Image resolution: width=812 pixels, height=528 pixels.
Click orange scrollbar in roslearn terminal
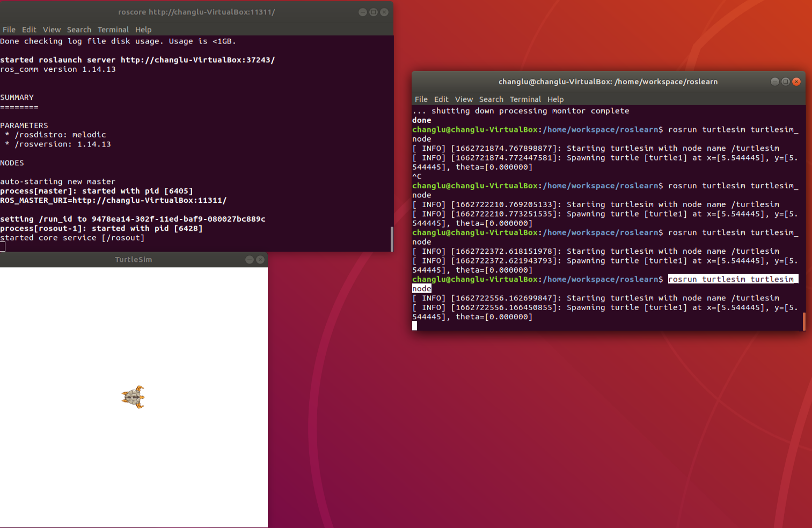(x=804, y=321)
